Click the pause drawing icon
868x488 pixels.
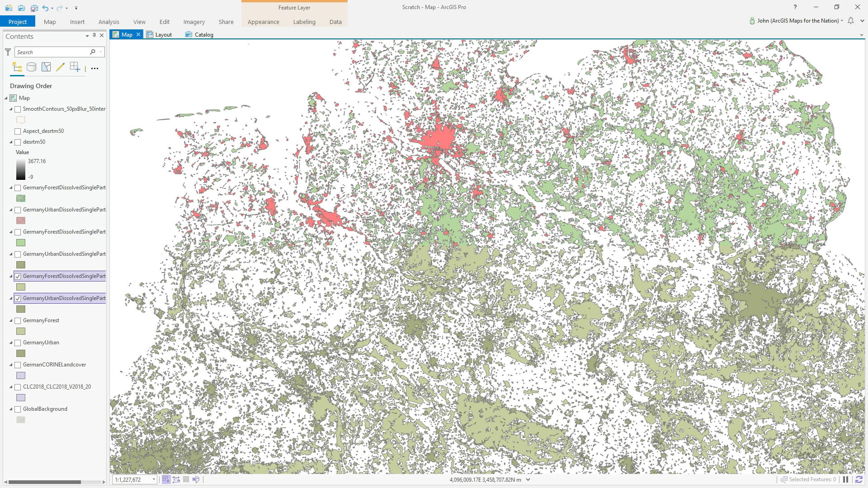click(x=845, y=479)
